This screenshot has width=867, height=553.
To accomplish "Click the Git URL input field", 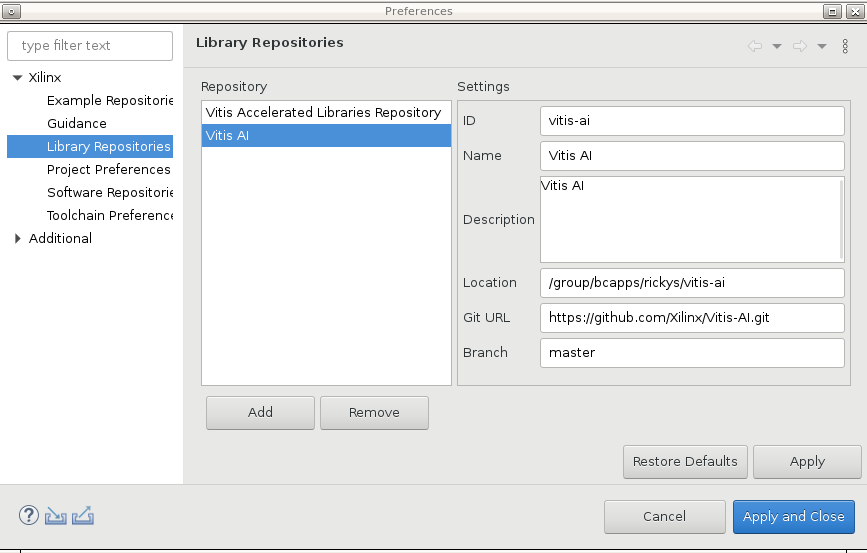I will (692, 318).
